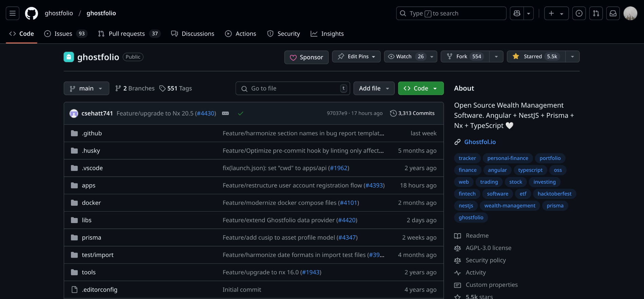Open the hamburger navigation menu
This screenshot has height=299, width=644.
tap(13, 13)
